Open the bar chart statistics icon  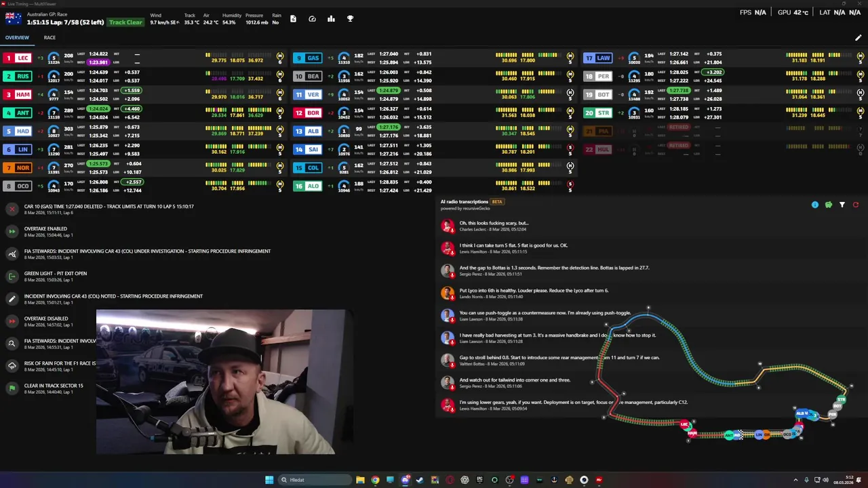[331, 19]
